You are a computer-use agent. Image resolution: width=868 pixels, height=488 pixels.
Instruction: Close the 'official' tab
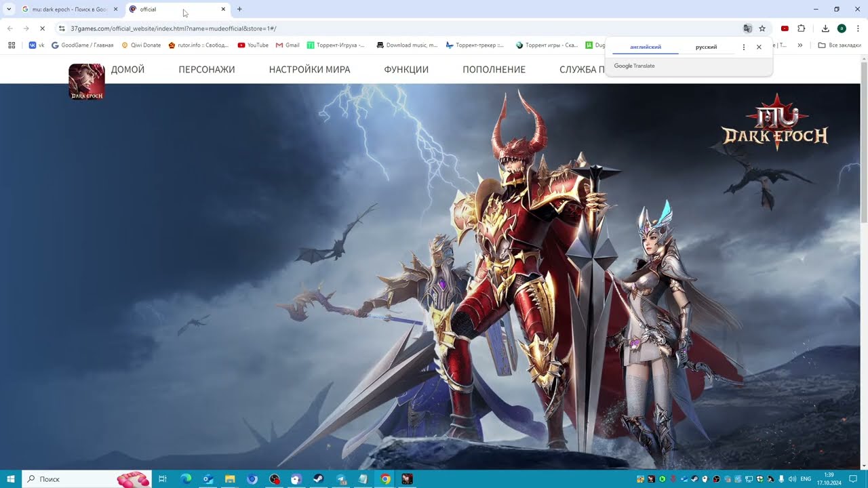(223, 9)
